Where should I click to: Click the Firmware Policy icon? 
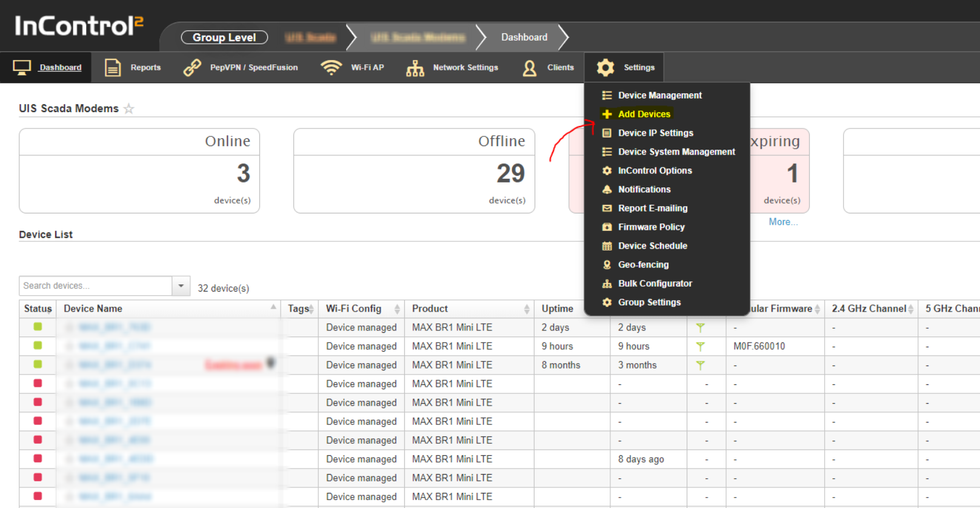[607, 227]
